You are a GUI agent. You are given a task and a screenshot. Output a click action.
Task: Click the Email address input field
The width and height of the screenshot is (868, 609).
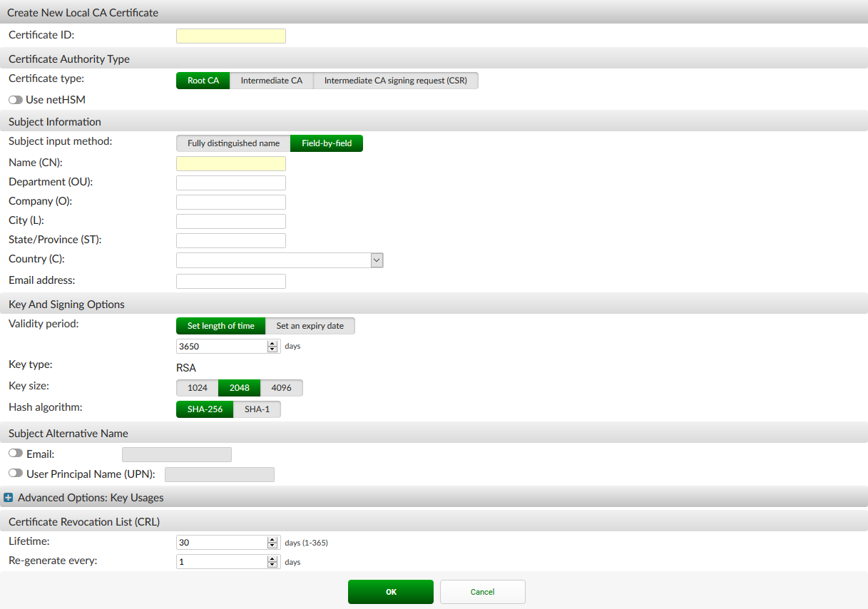click(231, 281)
